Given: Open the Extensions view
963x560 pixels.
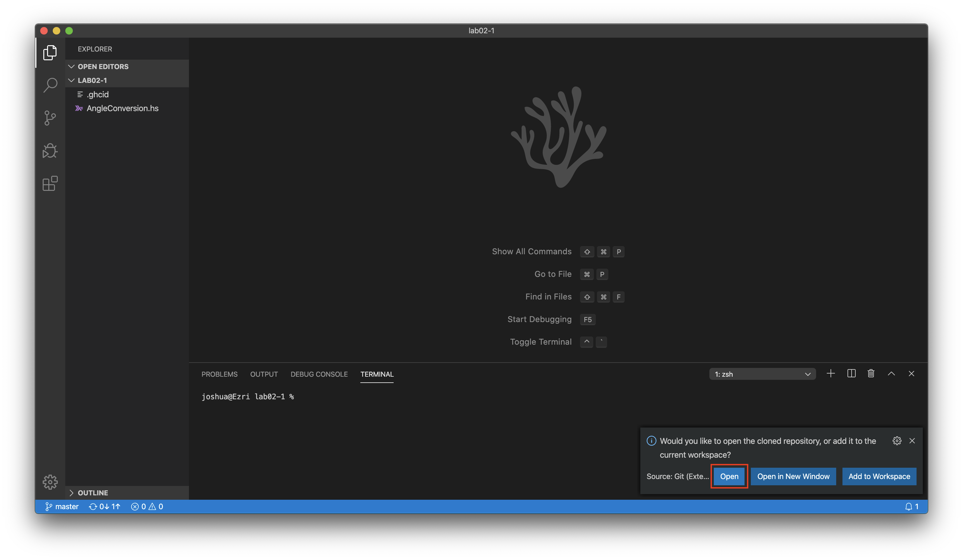Looking at the screenshot, I should 50,184.
